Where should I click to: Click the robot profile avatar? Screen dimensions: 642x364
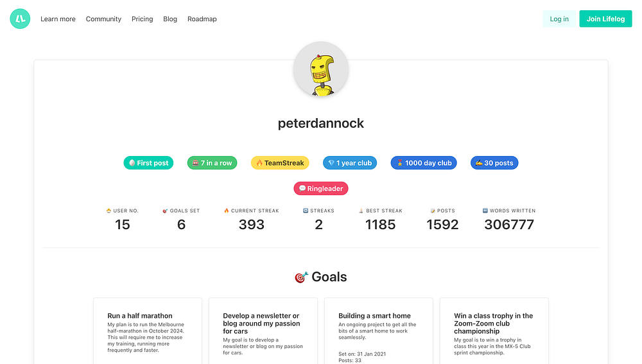tap(321, 69)
